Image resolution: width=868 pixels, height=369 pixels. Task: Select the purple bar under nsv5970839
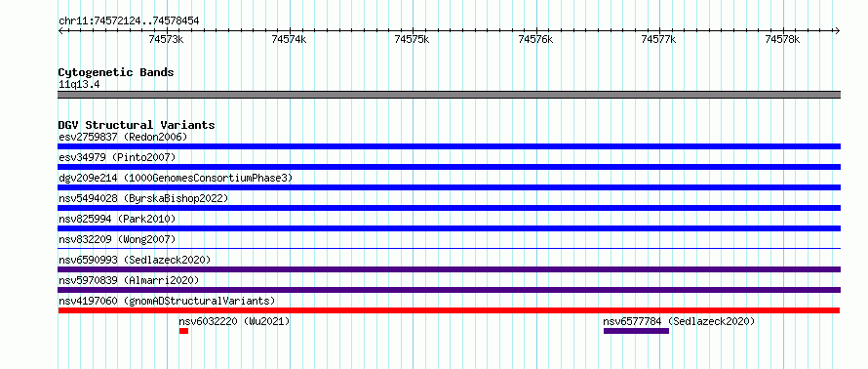(x=449, y=290)
